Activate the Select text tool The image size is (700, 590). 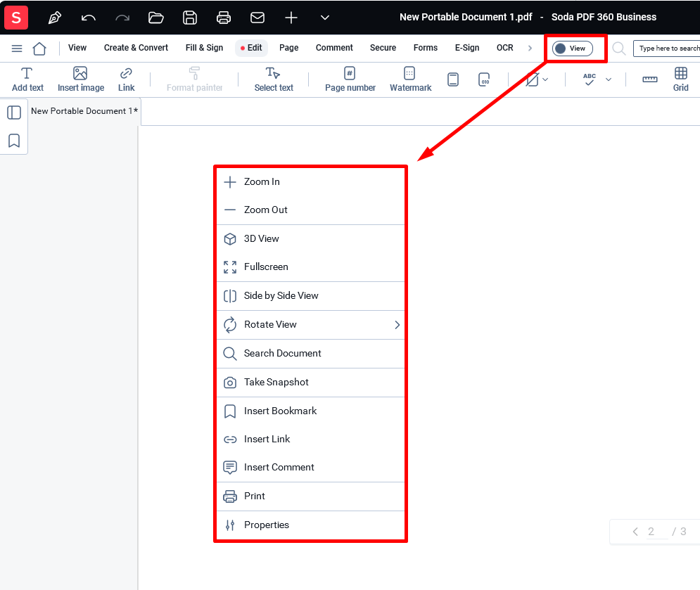pyautogui.click(x=274, y=79)
